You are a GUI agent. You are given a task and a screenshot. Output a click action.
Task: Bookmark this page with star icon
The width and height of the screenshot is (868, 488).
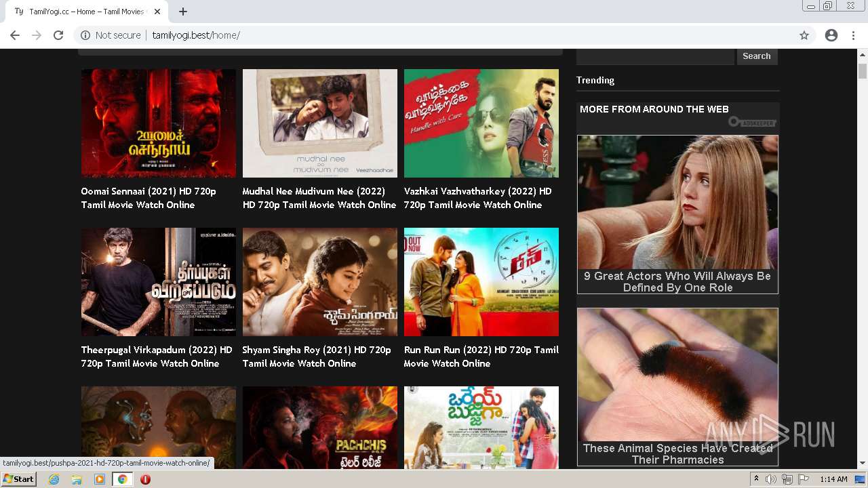point(804,35)
